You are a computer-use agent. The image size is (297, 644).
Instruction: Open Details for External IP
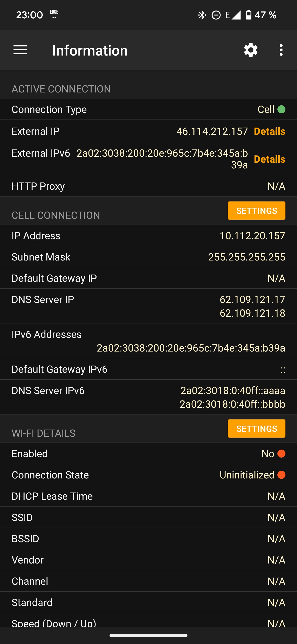coord(269,131)
